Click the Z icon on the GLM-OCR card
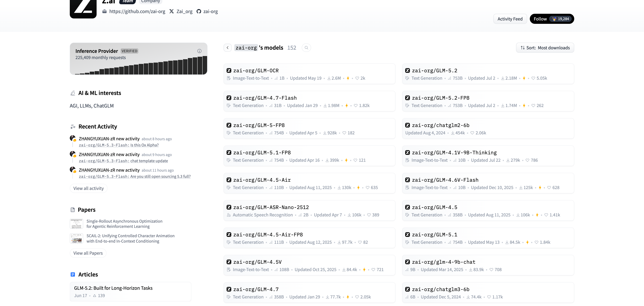This screenshot has height=306, width=644. point(229,70)
